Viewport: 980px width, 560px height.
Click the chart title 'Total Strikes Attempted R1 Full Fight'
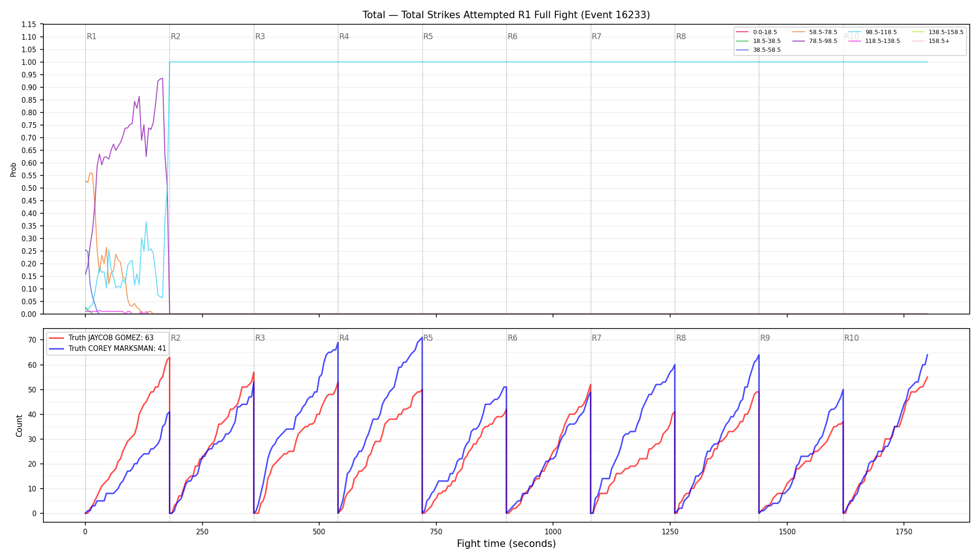point(506,15)
